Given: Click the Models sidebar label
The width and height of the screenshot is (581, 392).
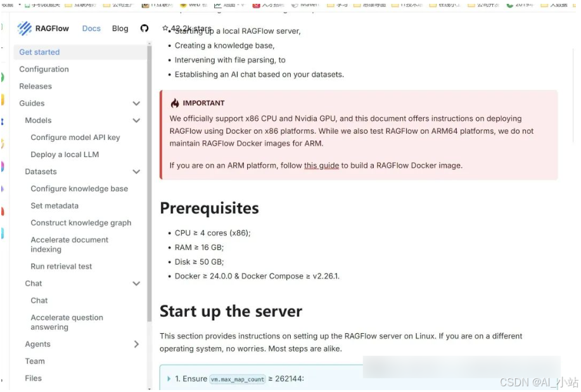Looking at the screenshot, I should point(38,120).
